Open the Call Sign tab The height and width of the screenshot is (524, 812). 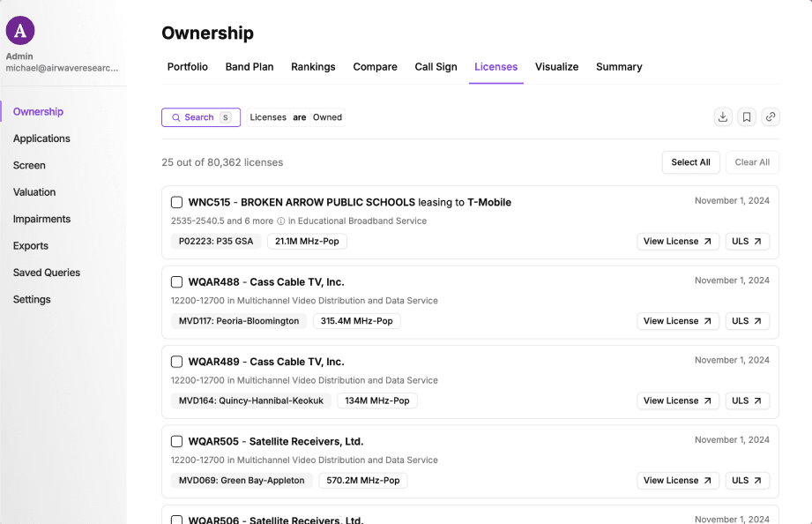click(436, 67)
